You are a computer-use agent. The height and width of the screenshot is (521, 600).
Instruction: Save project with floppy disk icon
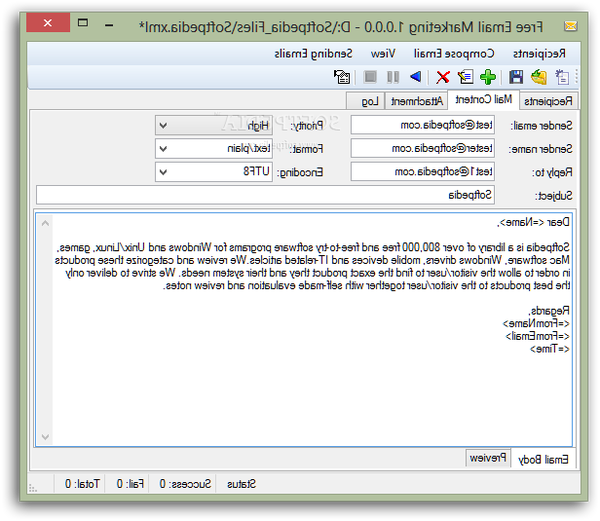(516, 76)
